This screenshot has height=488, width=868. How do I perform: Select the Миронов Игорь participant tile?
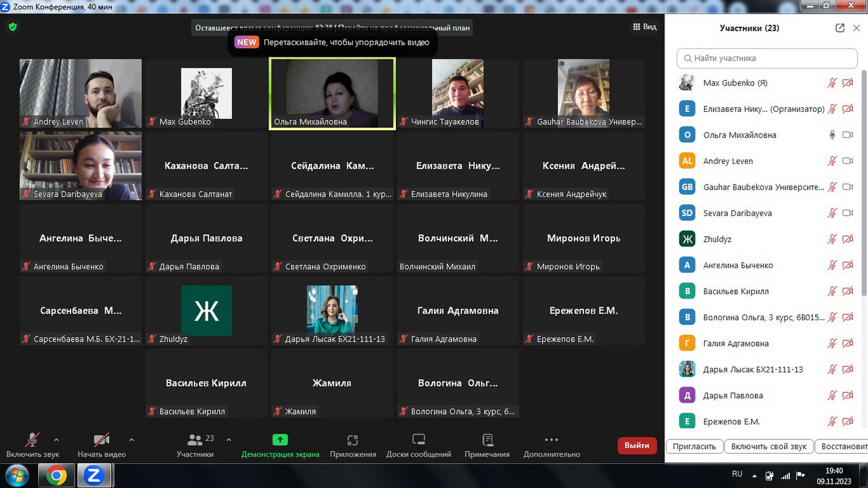[x=584, y=238]
